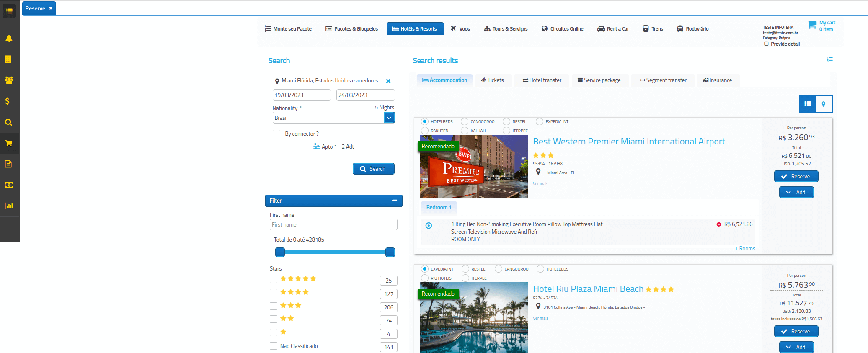Image resolution: width=868 pixels, height=353 pixels.
Task: Open Rent a Car section
Action: coord(613,29)
